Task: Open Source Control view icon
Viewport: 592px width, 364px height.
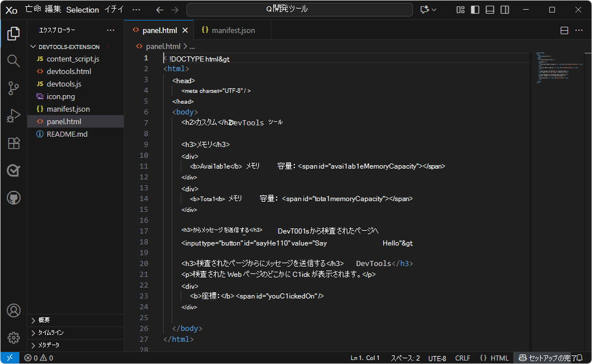Action: point(14,88)
